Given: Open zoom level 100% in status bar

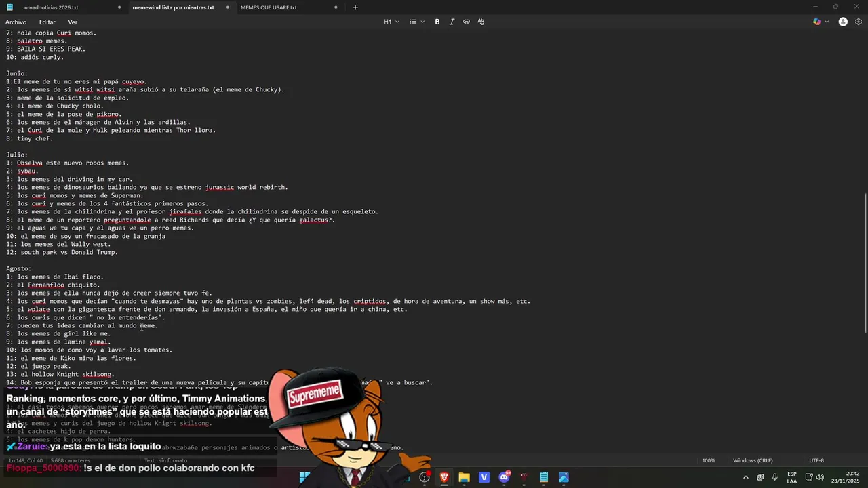Looking at the screenshot, I should (x=709, y=461).
